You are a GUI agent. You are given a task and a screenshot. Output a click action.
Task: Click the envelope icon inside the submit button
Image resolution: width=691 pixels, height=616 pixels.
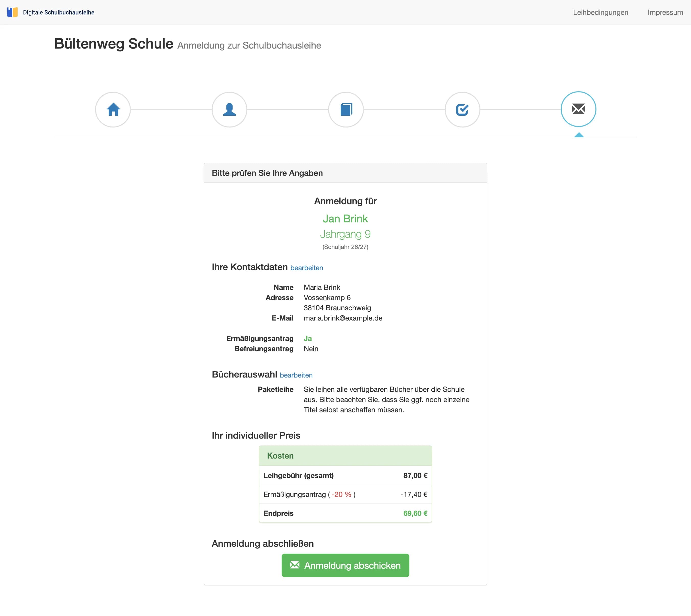click(x=295, y=565)
